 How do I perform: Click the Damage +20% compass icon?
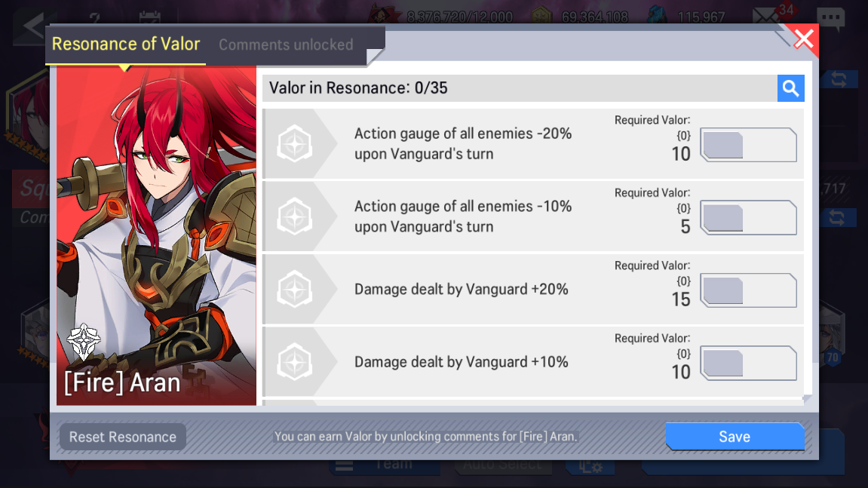(x=295, y=289)
